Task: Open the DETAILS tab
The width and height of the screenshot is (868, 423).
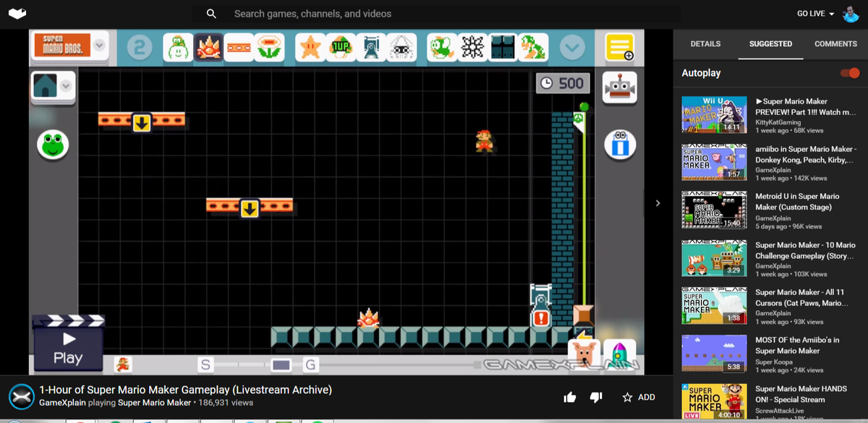Action: (705, 43)
